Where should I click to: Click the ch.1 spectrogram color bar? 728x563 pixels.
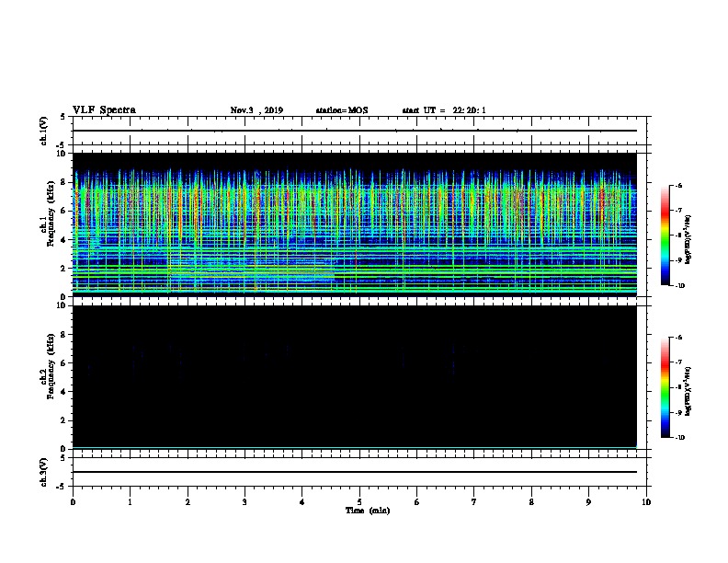pyautogui.click(x=665, y=236)
